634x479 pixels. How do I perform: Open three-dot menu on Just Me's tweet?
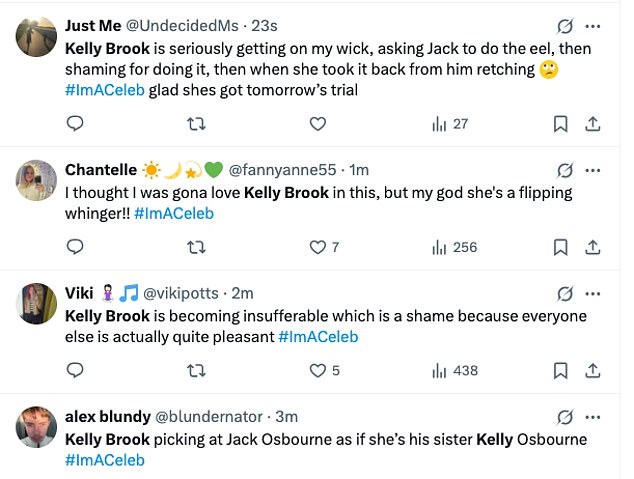(x=593, y=26)
